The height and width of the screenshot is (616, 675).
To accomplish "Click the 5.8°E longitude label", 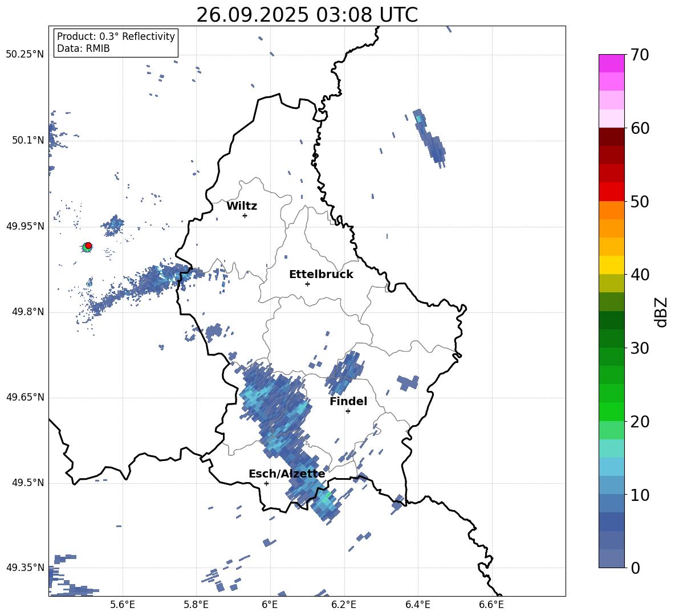I will click(x=196, y=605).
